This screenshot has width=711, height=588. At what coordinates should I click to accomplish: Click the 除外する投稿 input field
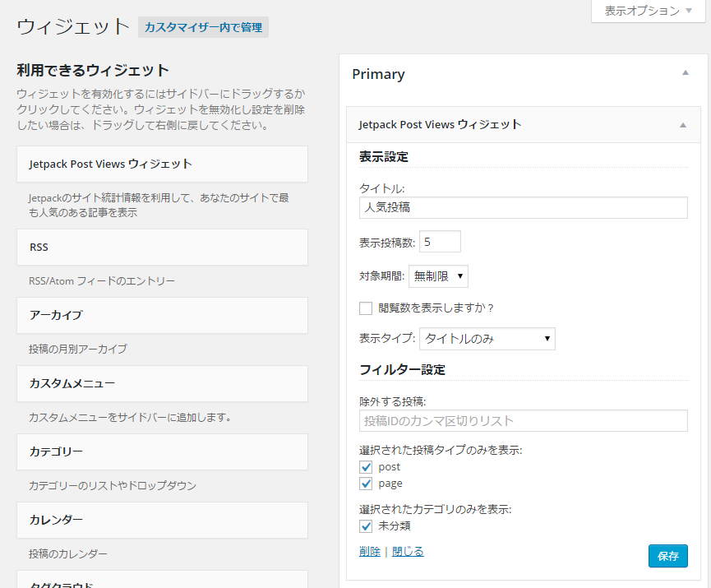point(524,420)
